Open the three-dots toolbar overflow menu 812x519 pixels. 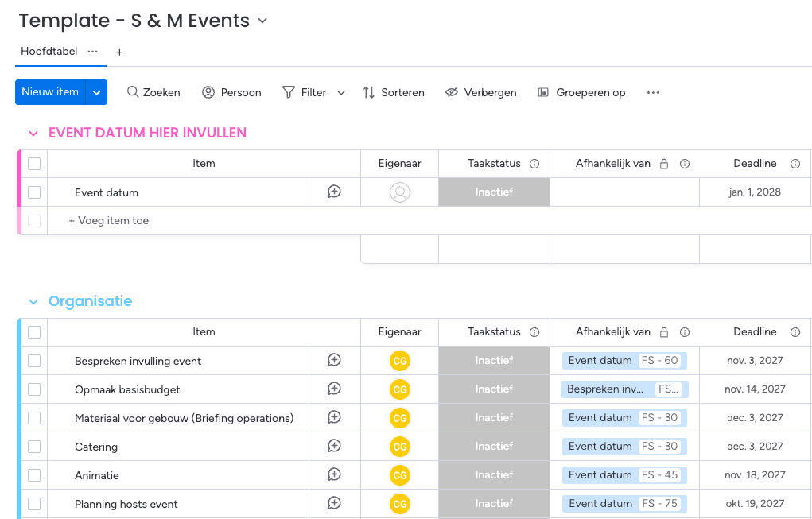click(653, 92)
